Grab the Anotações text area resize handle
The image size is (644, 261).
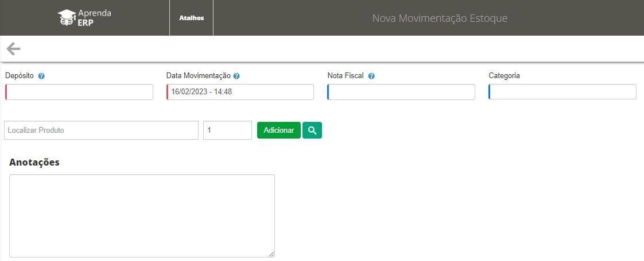click(271, 254)
